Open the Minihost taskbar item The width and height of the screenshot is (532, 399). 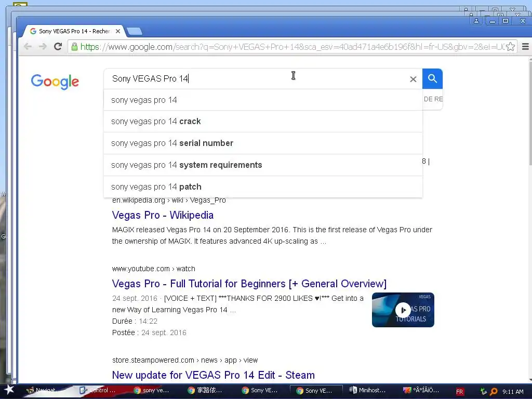point(367,390)
